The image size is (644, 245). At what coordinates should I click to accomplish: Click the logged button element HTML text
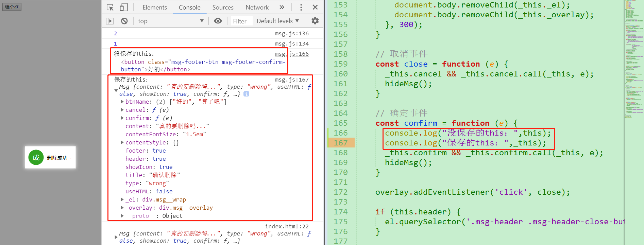coord(203,66)
